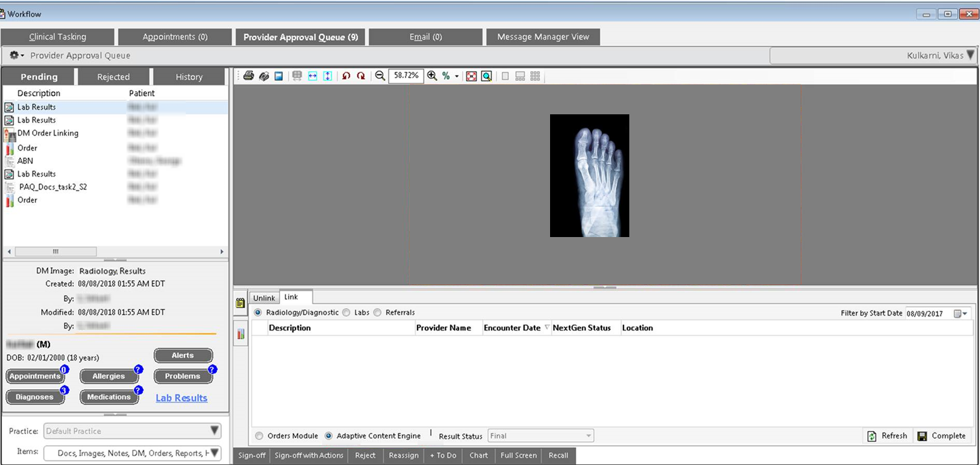The width and height of the screenshot is (980, 465).
Task: Select the Referrals radio button
Action: tap(377, 312)
